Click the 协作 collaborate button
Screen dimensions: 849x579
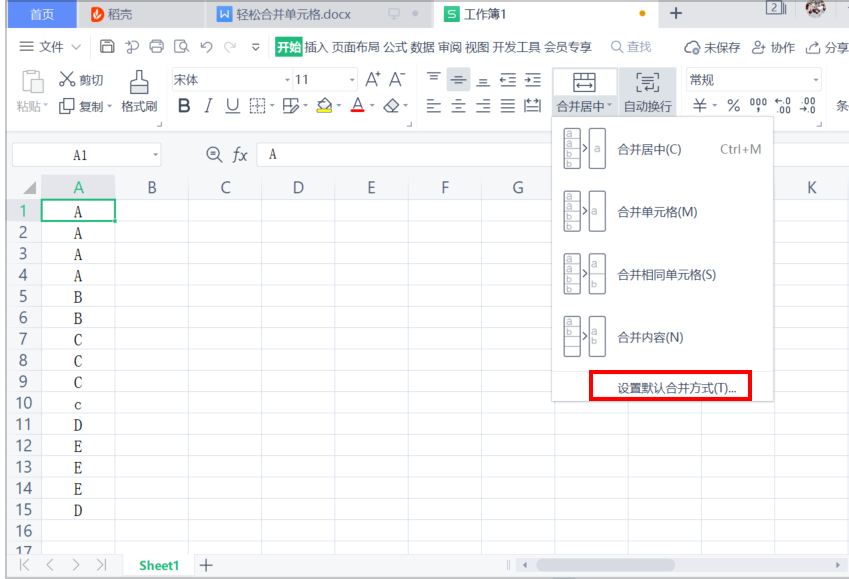click(x=773, y=48)
